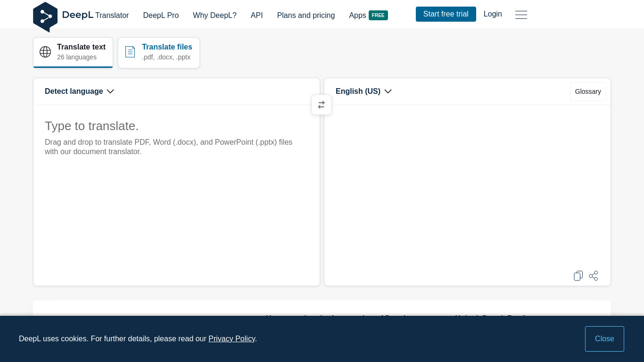The height and width of the screenshot is (362, 644).
Task: Open Plans and pricing
Action: click(x=306, y=15)
